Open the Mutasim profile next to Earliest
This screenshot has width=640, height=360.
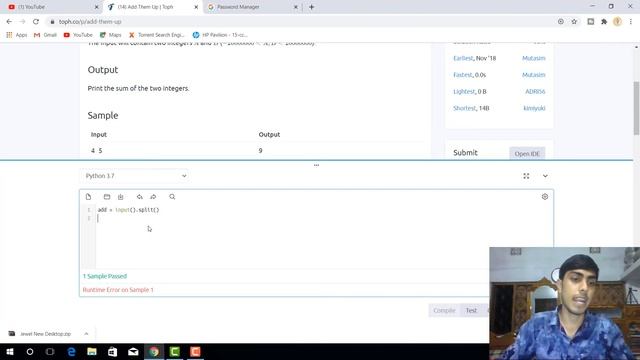pos(533,58)
